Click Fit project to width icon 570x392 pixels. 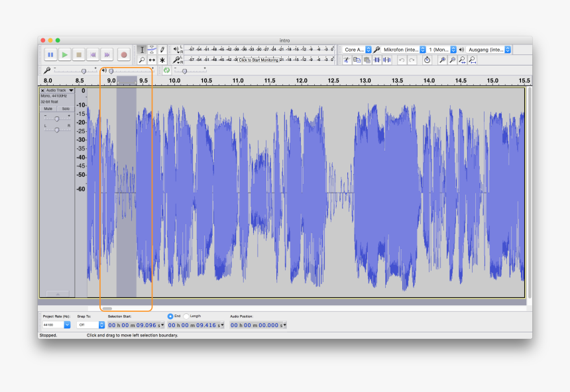(x=473, y=60)
